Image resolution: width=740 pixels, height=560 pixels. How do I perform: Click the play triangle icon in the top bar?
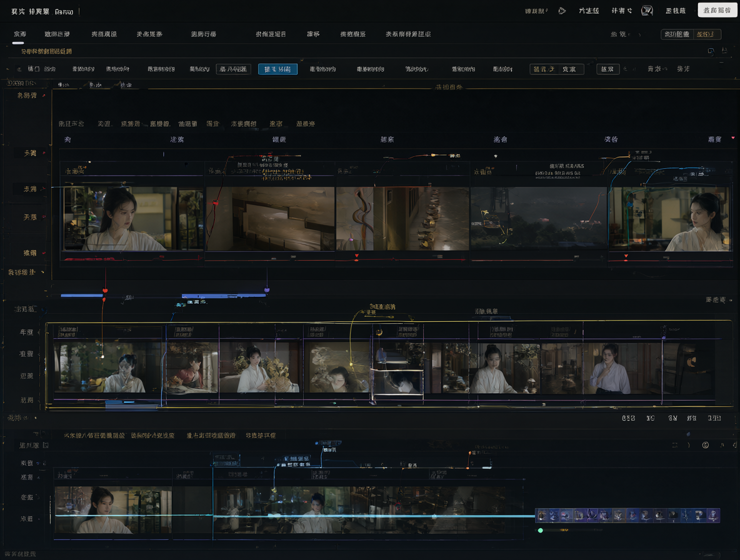click(x=562, y=11)
